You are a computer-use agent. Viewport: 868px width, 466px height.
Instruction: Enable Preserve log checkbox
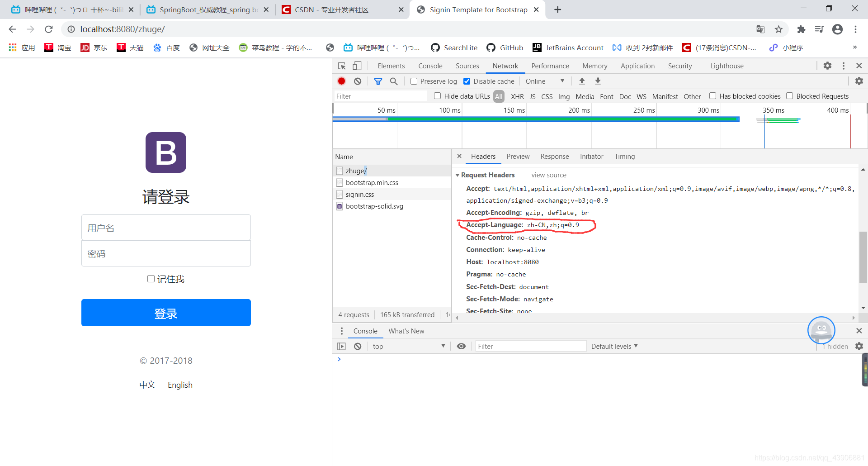click(x=414, y=81)
